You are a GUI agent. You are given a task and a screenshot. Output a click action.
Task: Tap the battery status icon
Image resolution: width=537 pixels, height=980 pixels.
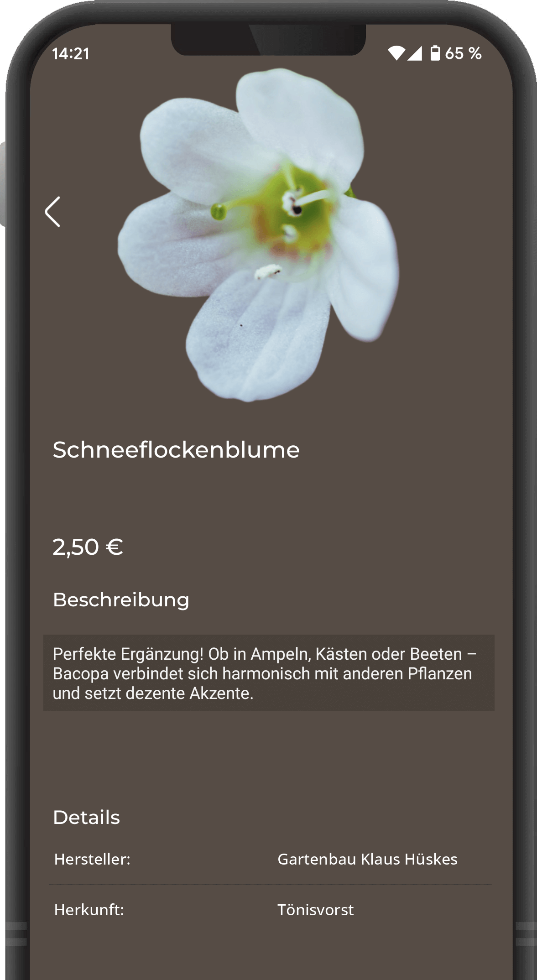[x=435, y=53]
